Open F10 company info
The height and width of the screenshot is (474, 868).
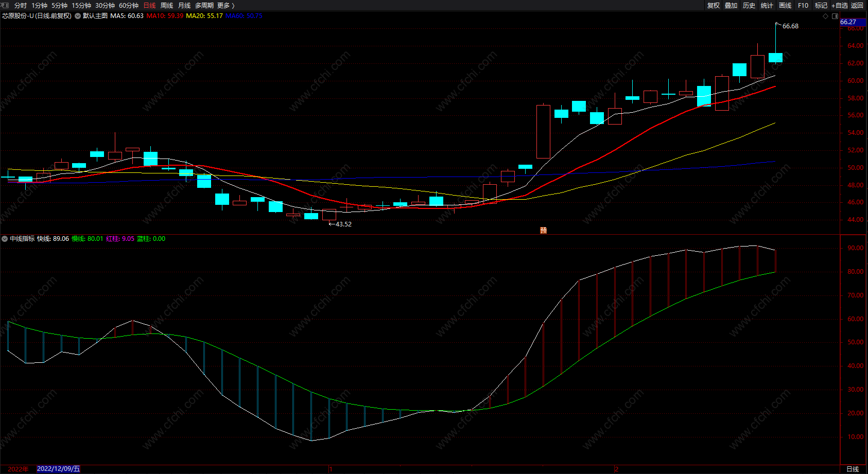pyautogui.click(x=803, y=5)
